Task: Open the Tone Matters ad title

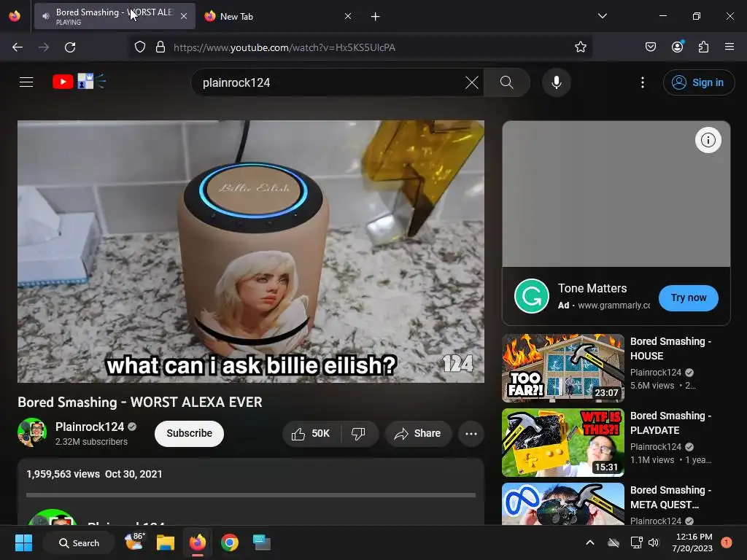Action: (592, 288)
